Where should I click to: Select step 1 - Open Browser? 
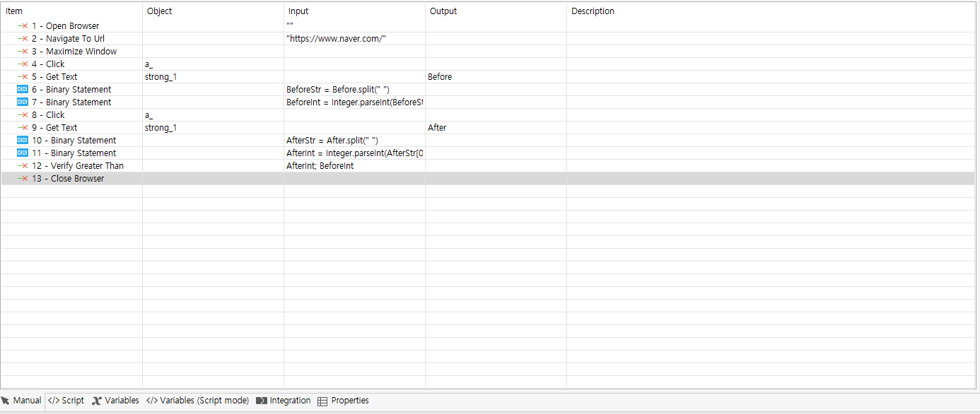click(x=65, y=26)
